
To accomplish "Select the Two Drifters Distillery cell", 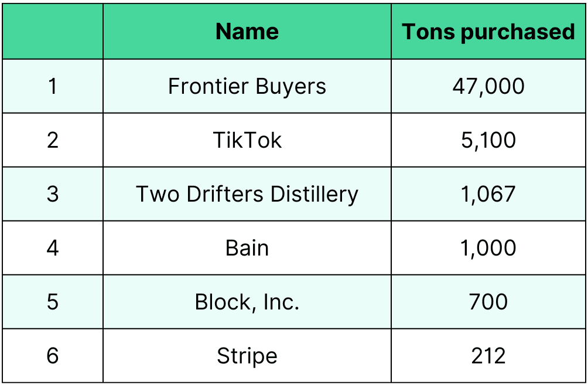I will click(247, 194).
